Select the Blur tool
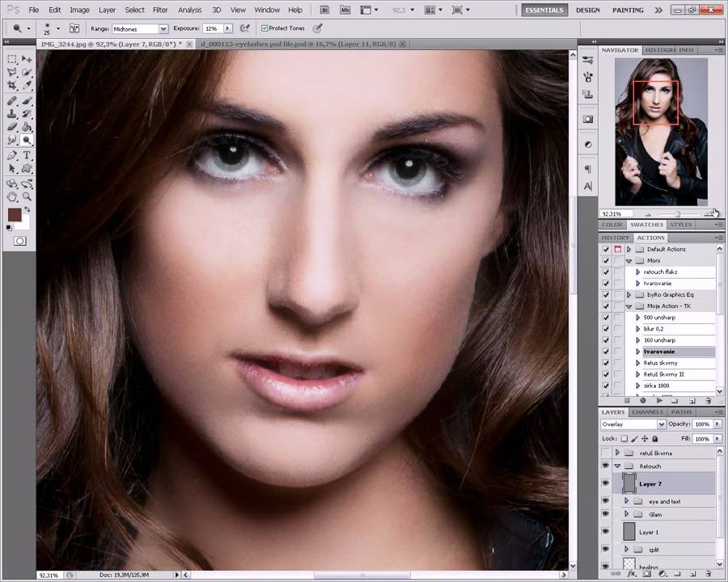Image resolution: width=728 pixels, height=582 pixels. click(x=12, y=140)
